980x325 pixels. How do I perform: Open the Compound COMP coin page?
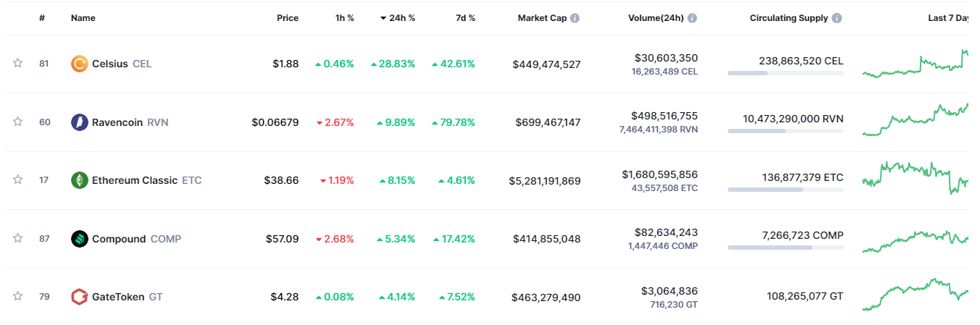click(119, 239)
